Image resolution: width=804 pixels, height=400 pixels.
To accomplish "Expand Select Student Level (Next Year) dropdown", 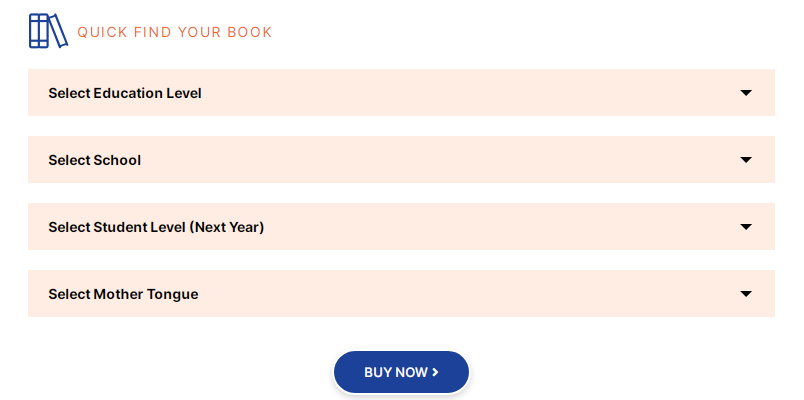I will pyautogui.click(x=401, y=227).
